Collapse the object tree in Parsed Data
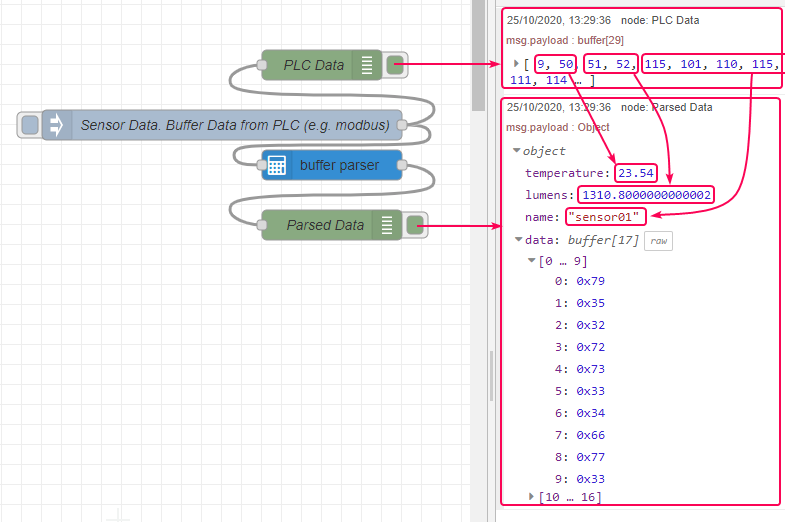785x522 pixels. click(516, 151)
